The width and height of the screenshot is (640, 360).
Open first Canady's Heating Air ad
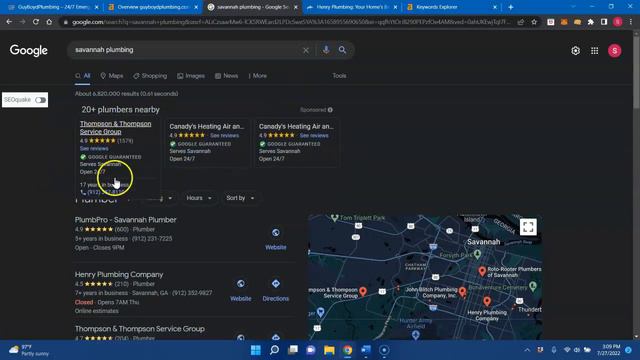pyautogui.click(x=207, y=127)
